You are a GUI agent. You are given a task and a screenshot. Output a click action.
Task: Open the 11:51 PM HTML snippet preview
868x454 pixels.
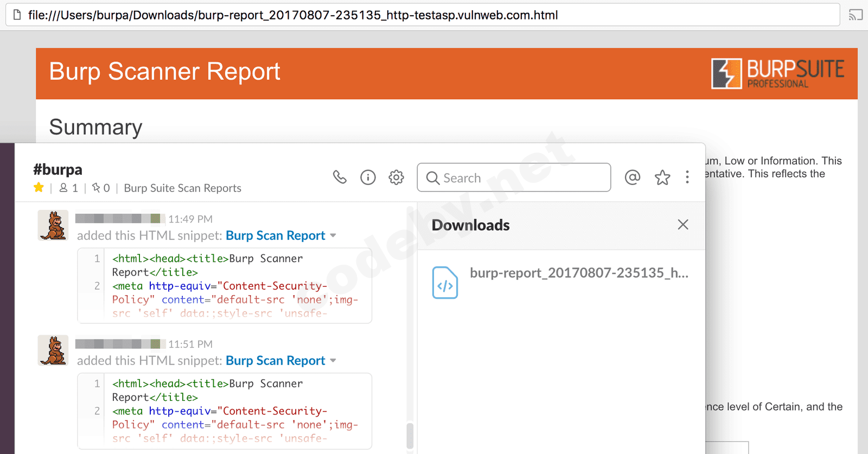point(225,411)
